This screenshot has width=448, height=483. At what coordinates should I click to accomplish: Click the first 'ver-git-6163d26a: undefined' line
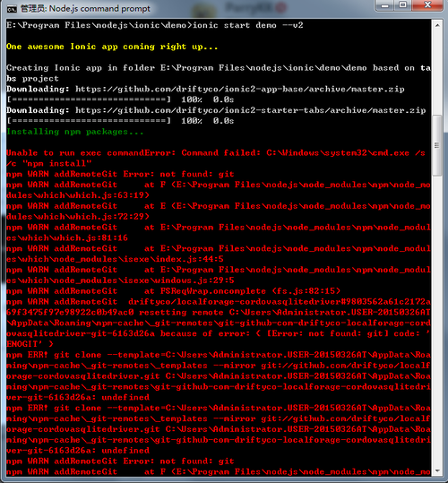point(78,397)
